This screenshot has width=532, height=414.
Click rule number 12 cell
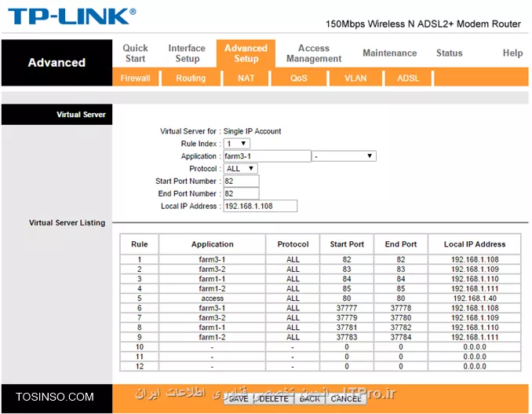pyautogui.click(x=140, y=366)
